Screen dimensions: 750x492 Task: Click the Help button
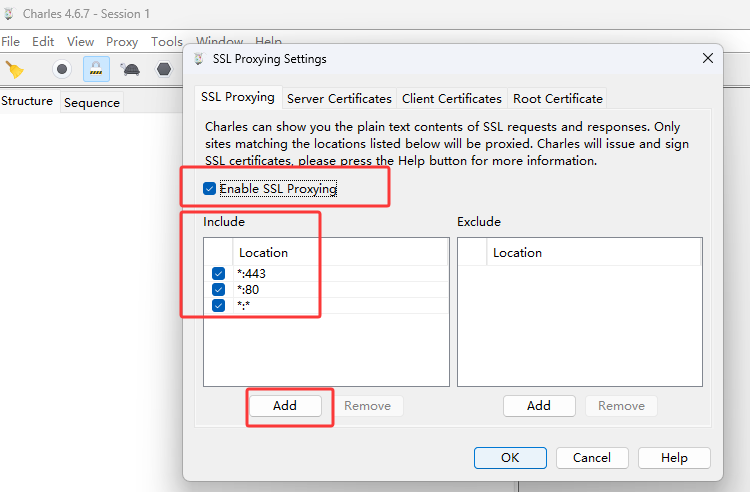pyautogui.click(x=674, y=458)
